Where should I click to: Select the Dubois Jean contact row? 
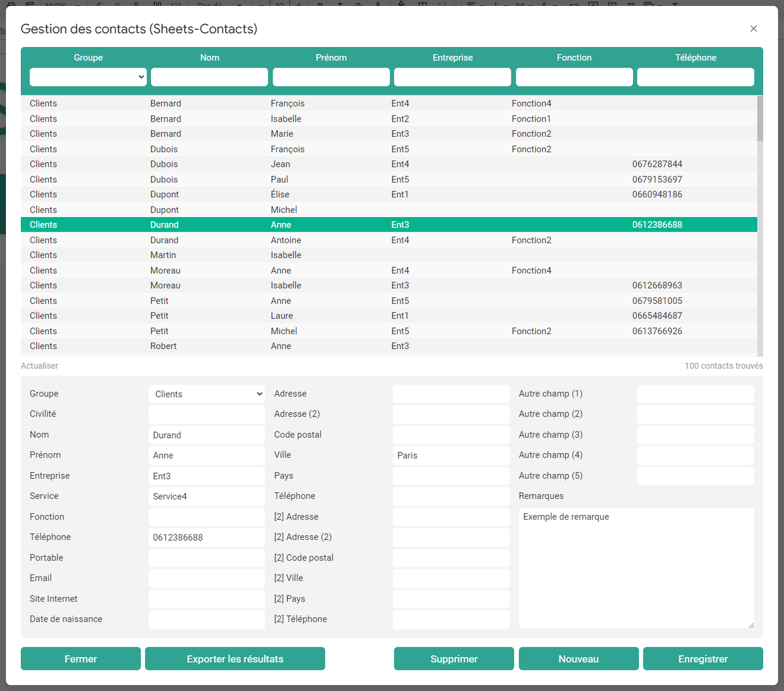coord(389,164)
